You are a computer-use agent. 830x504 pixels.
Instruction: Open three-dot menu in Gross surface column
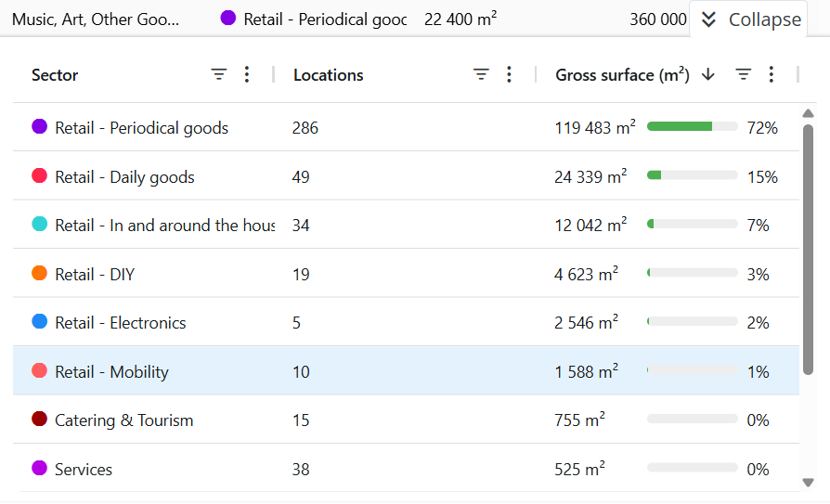point(772,75)
